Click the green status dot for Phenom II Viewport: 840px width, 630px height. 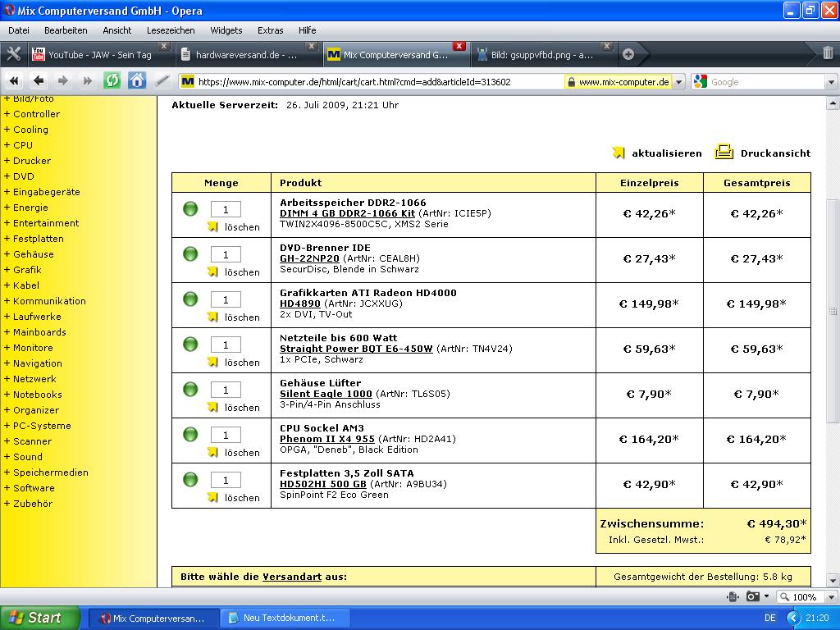click(x=190, y=434)
